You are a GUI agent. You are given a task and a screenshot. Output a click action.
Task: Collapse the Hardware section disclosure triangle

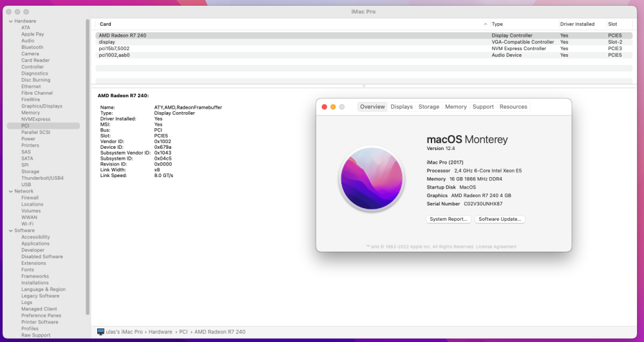coord(11,21)
